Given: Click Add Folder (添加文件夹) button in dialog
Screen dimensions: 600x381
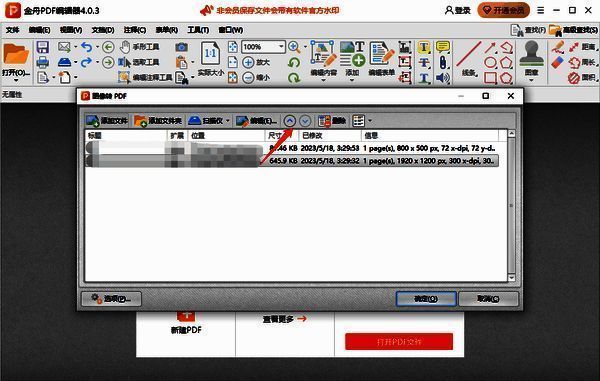Looking at the screenshot, I should tap(158, 121).
